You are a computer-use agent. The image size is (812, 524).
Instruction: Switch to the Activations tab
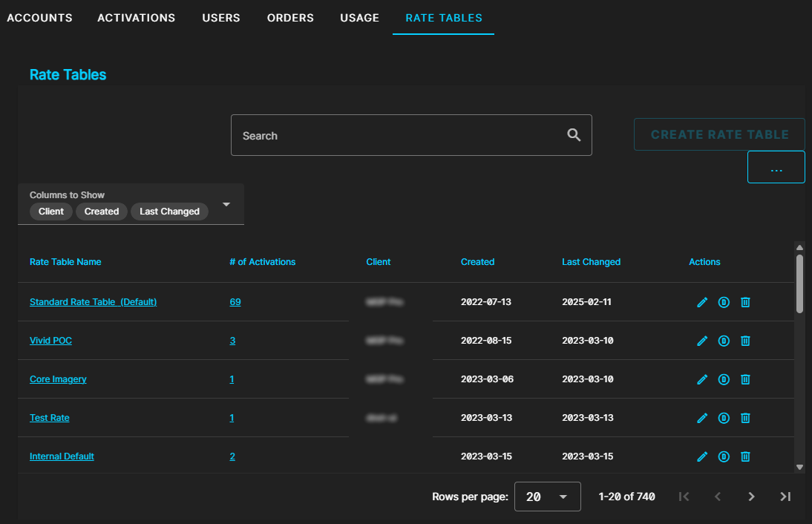(137, 18)
